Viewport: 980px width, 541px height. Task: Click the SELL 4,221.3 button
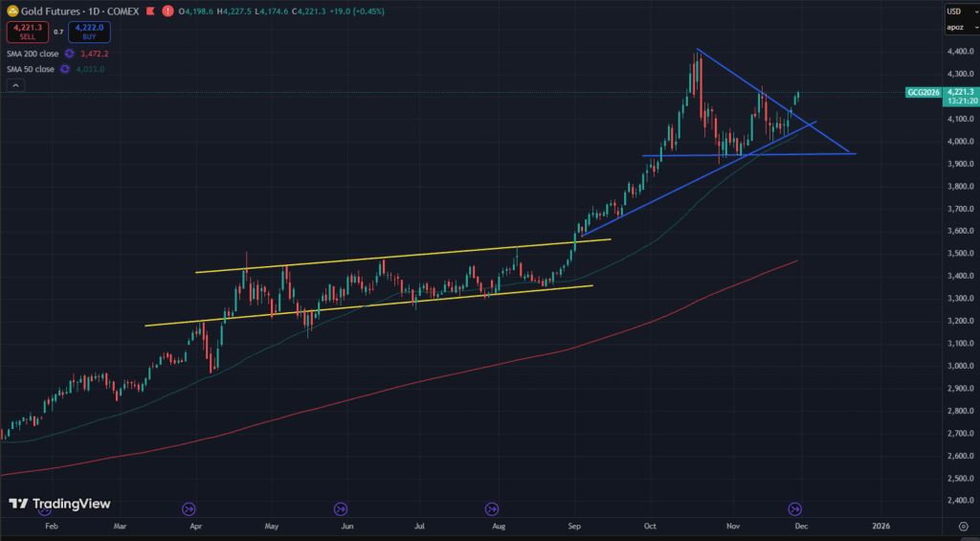pos(26,32)
